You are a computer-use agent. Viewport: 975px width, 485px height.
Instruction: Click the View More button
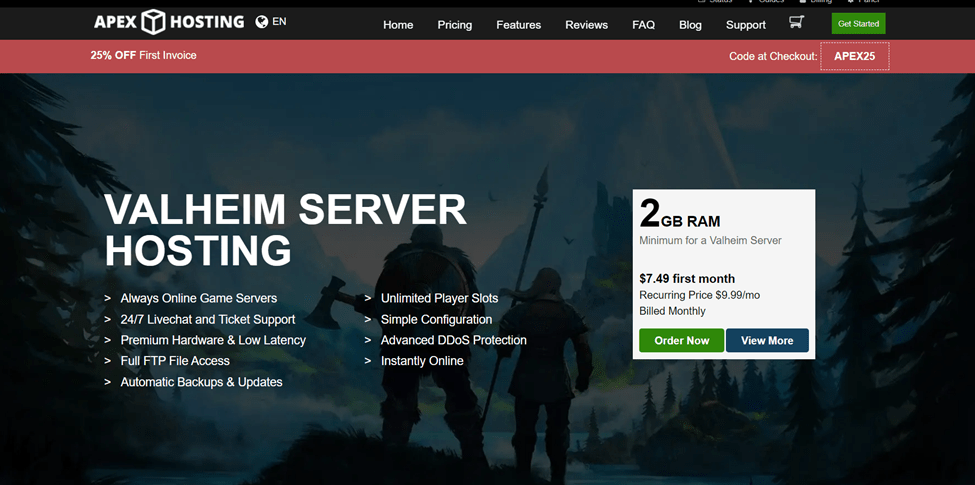[767, 340]
